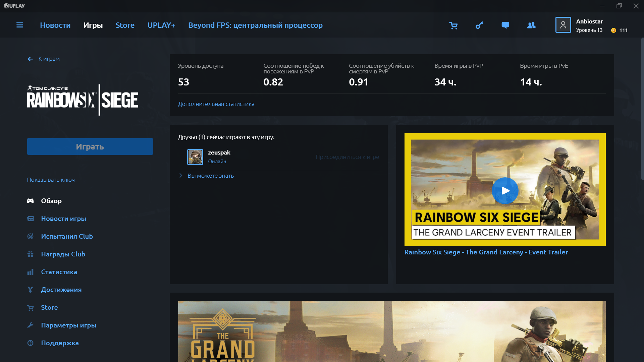Image resolution: width=644 pixels, height=362 pixels.
Task: Click the trailer video thumbnail
Action: [x=505, y=189]
